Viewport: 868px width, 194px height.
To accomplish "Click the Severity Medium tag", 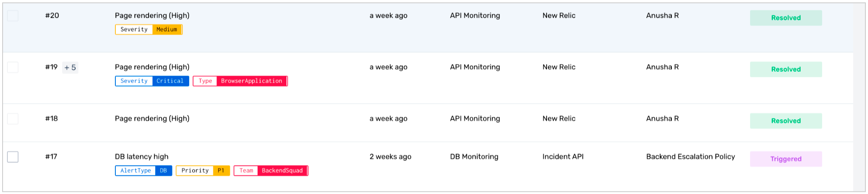I will pos(149,29).
